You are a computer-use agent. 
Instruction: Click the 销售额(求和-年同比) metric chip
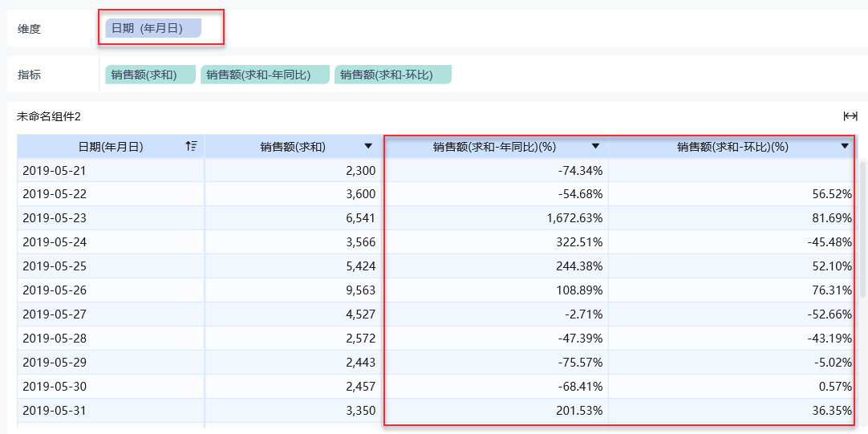coord(265,75)
